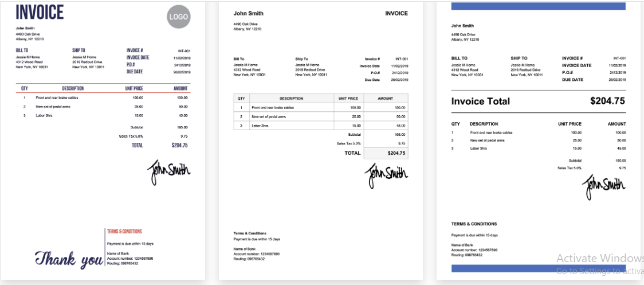
Task: Select the bold Invoice Total heading
Action: (481, 101)
